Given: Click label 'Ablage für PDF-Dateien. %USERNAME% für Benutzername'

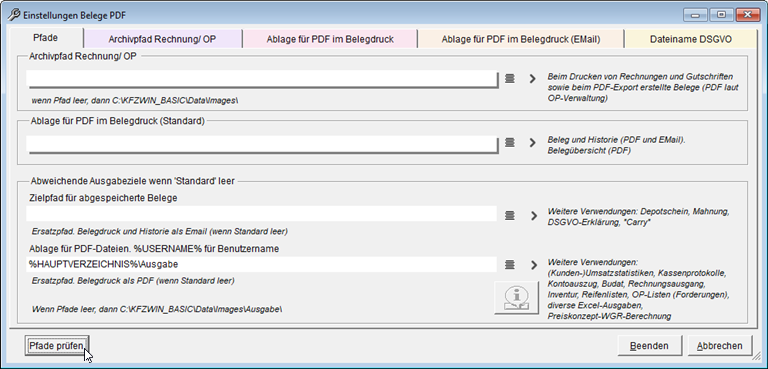Looking at the screenshot, I should [154, 249].
